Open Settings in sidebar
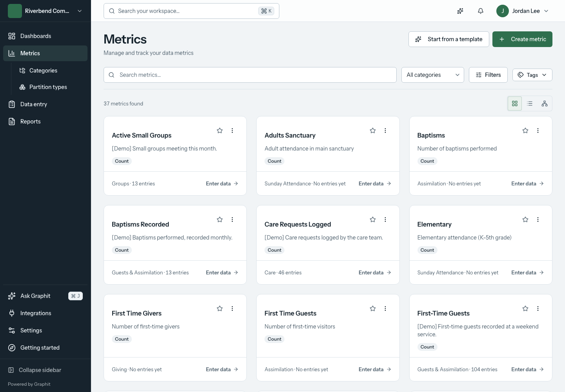 (x=46, y=330)
